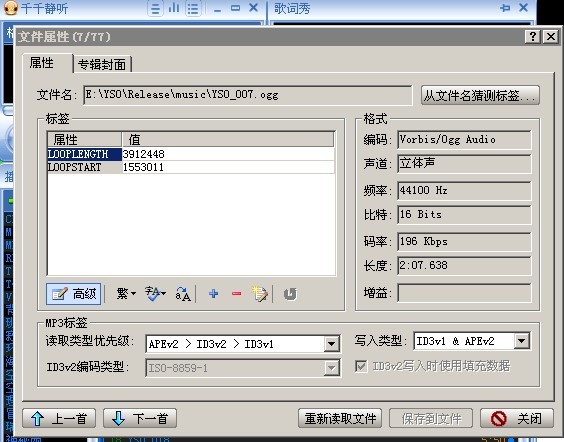The width and height of the screenshot is (564, 442).
Task: Click the 重新读取文件 button
Action: [x=340, y=418]
